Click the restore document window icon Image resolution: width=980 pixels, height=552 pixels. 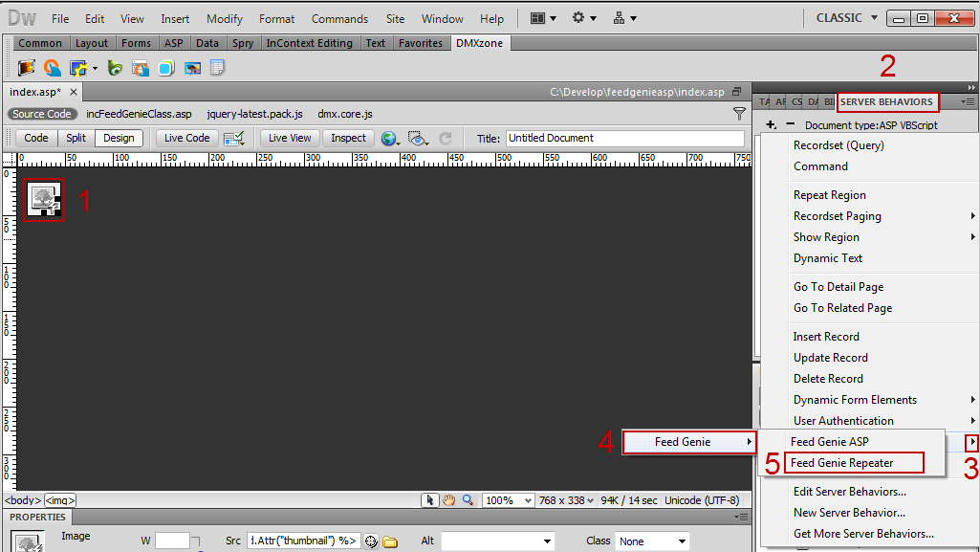(737, 92)
